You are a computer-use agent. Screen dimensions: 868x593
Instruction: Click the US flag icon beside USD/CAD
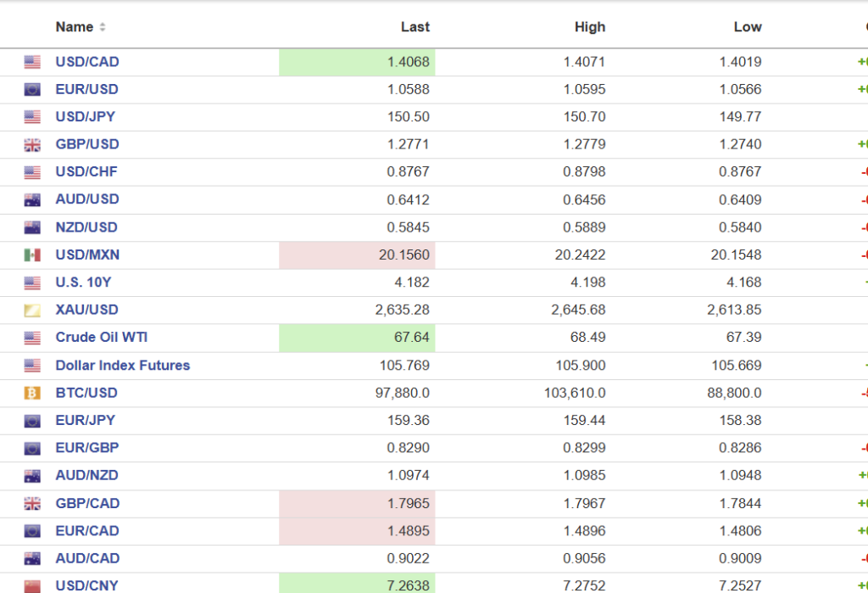[x=32, y=62]
